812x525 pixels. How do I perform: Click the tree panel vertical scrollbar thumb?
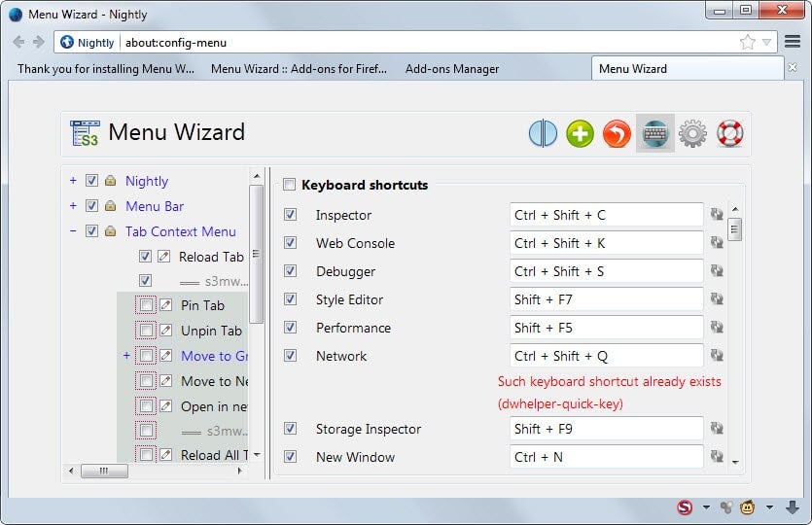(256, 254)
